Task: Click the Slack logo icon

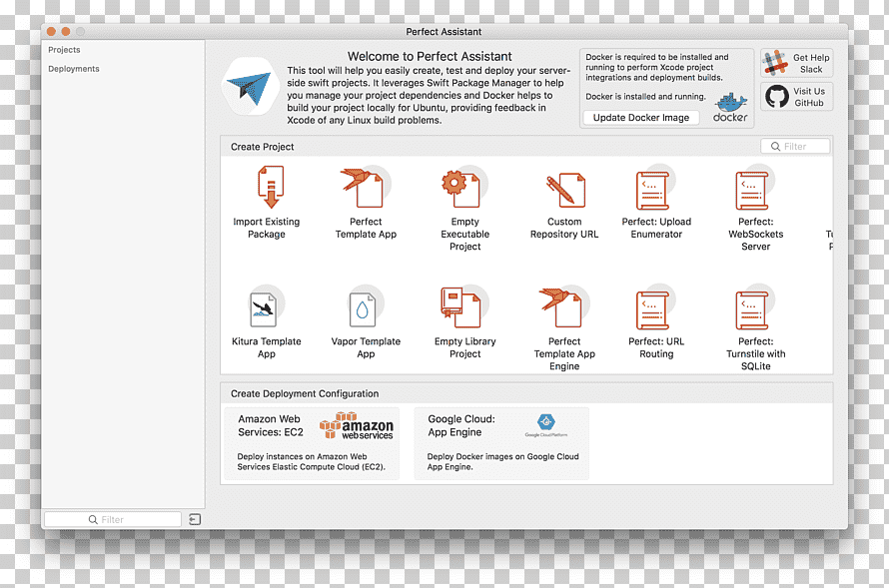Action: 775,63
